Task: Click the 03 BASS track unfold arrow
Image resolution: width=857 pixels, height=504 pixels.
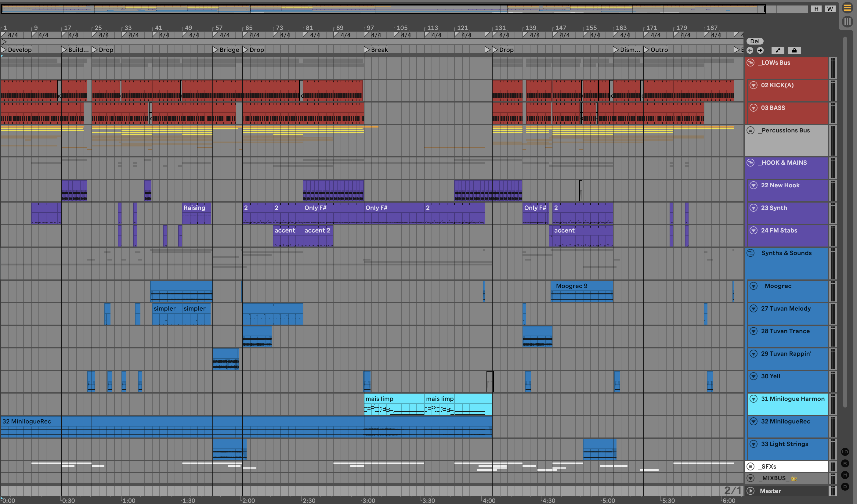Action: 754,108
